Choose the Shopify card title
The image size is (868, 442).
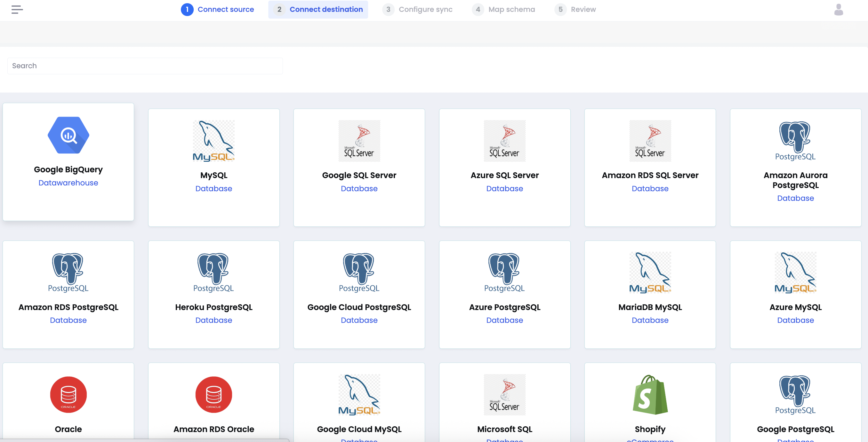click(650, 429)
